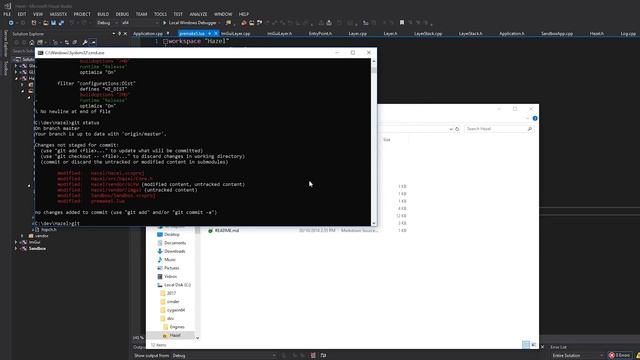The width and height of the screenshot is (640, 360).
Task: Pin the Solution Explorer panel
Action: coord(119,33)
